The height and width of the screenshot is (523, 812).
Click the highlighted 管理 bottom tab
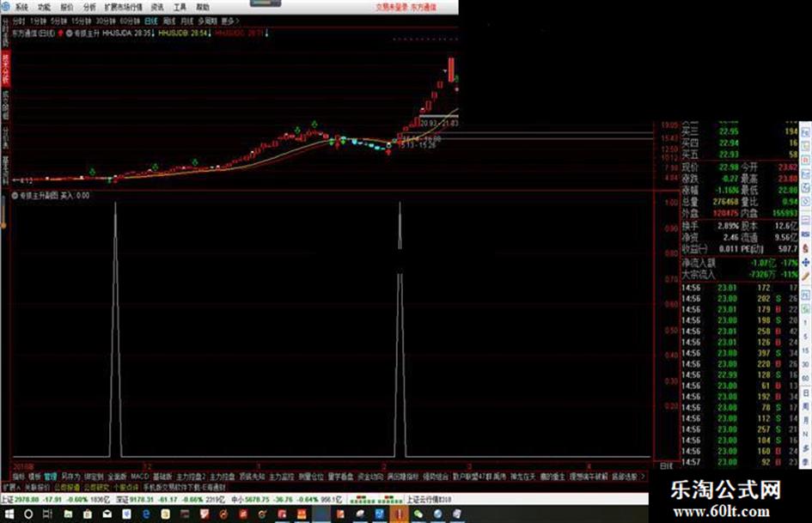click(x=50, y=477)
